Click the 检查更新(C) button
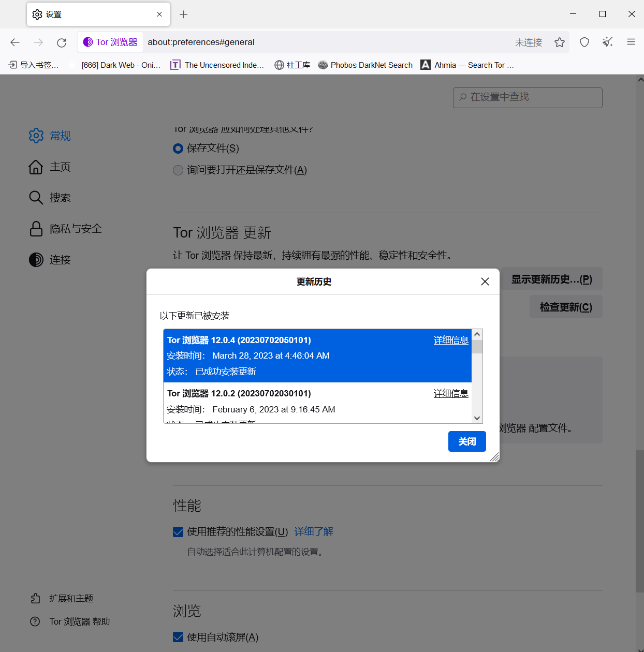Screen dimensions: 644x652 pos(566,307)
